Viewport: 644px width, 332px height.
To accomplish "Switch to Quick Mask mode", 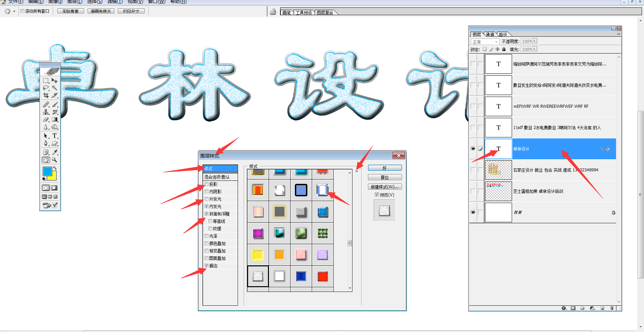I will point(54,188).
